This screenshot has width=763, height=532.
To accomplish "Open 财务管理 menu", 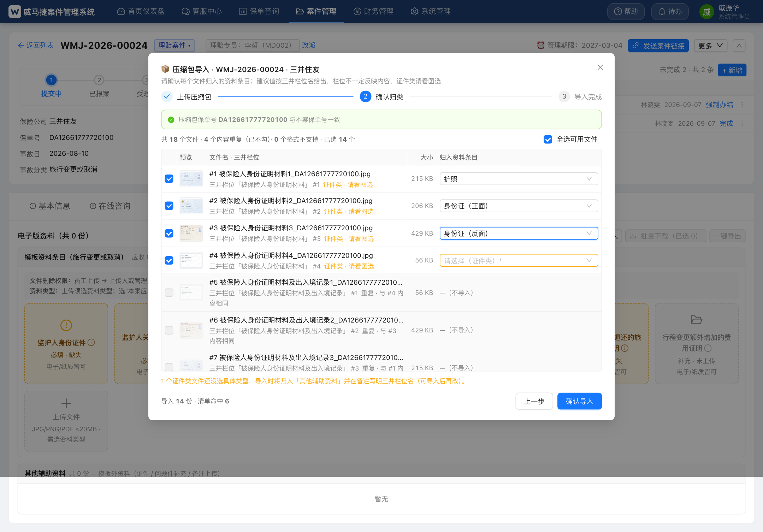I will click(x=373, y=11).
